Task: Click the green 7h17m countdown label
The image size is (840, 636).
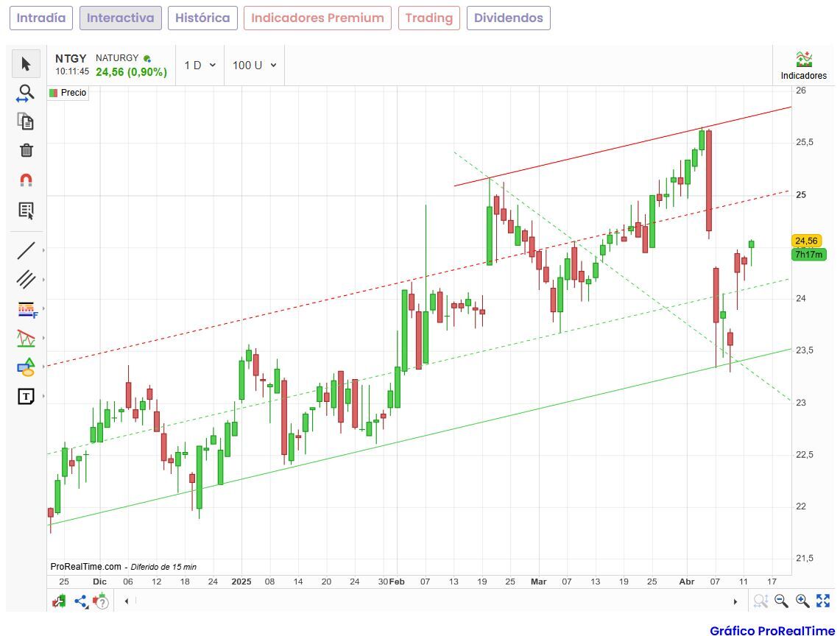Action: click(x=808, y=255)
